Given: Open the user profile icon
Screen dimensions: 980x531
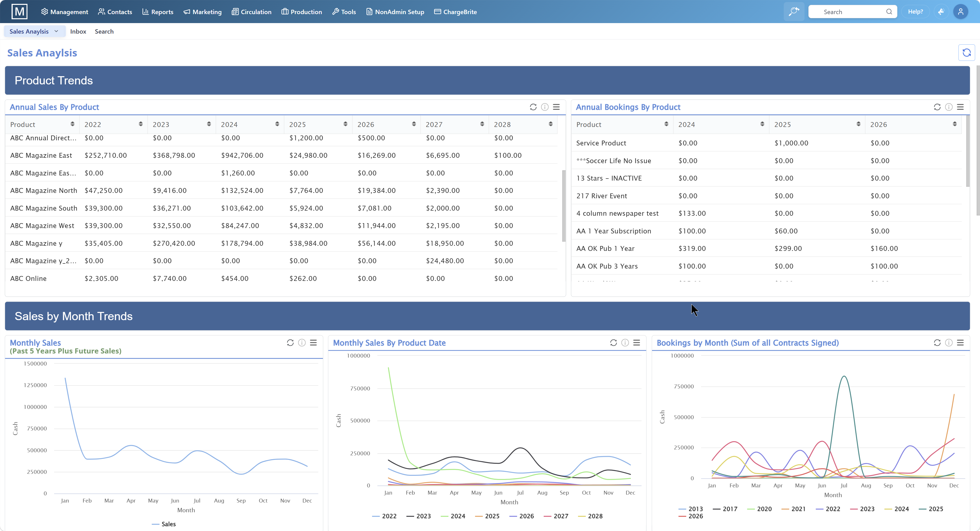Looking at the screenshot, I should point(961,12).
